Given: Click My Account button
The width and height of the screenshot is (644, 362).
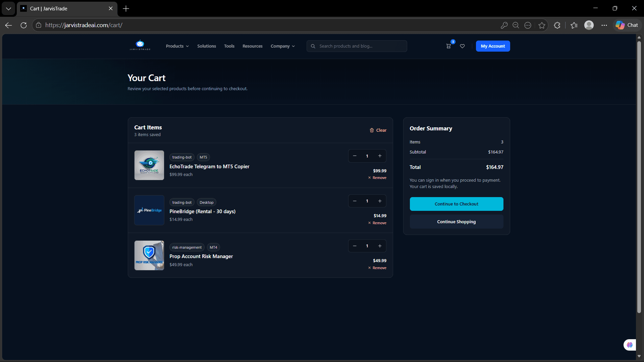Looking at the screenshot, I should click(x=493, y=46).
